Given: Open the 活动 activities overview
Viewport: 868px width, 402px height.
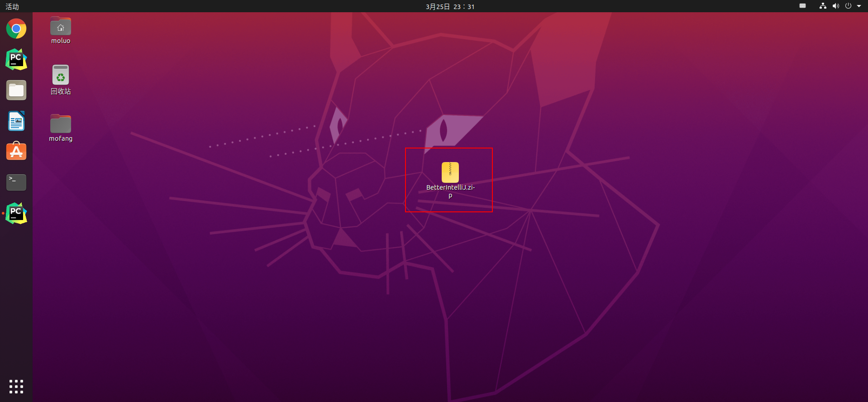Looking at the screenshot, I should pyautogui.click(x=12, y=6).
